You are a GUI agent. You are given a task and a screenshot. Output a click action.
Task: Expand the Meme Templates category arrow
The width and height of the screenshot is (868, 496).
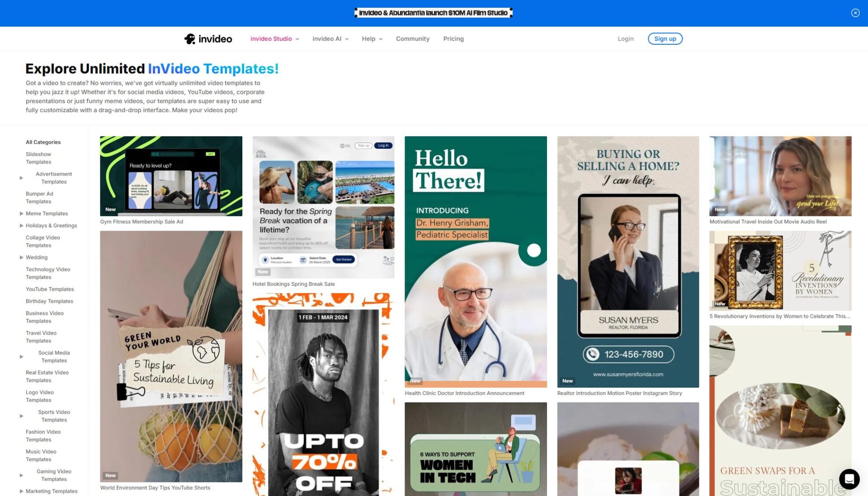coord(21,213)
